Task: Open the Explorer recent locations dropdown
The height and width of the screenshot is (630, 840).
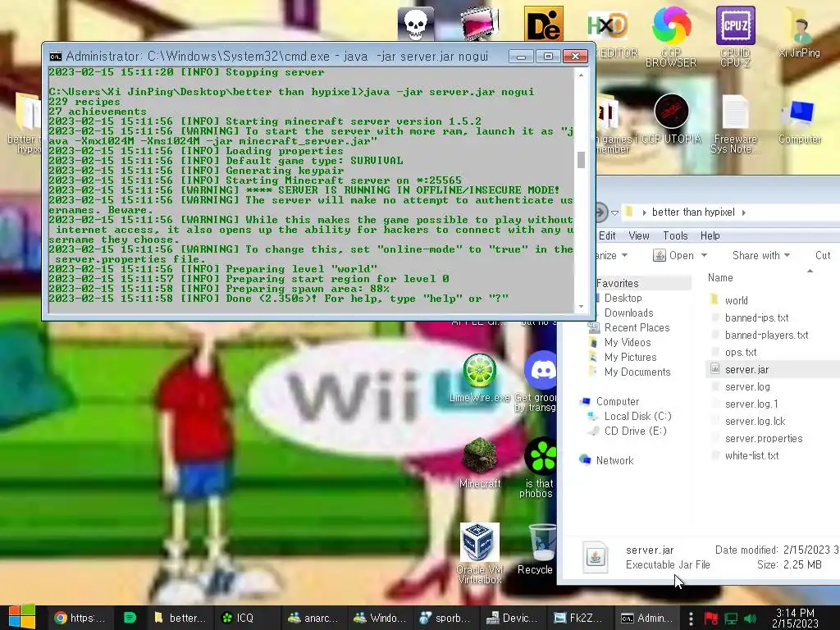Action: (615, 212)
